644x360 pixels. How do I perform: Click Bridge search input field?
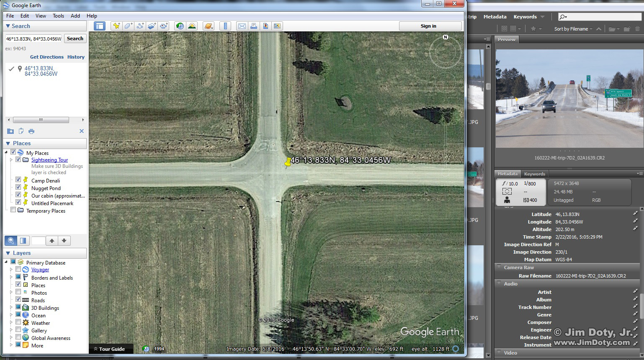tap(600, 17)
